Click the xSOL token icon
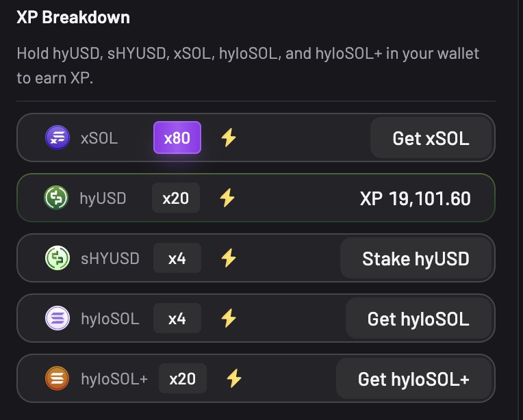The width and height of the screenshot is (523, 420). tap(58, 137)
